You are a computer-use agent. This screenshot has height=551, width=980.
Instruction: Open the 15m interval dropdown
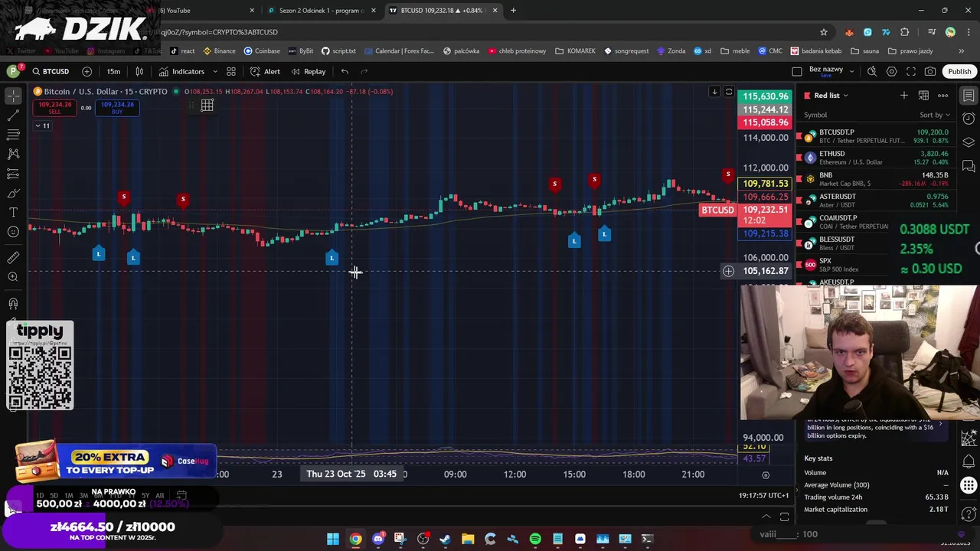(113, 71)
